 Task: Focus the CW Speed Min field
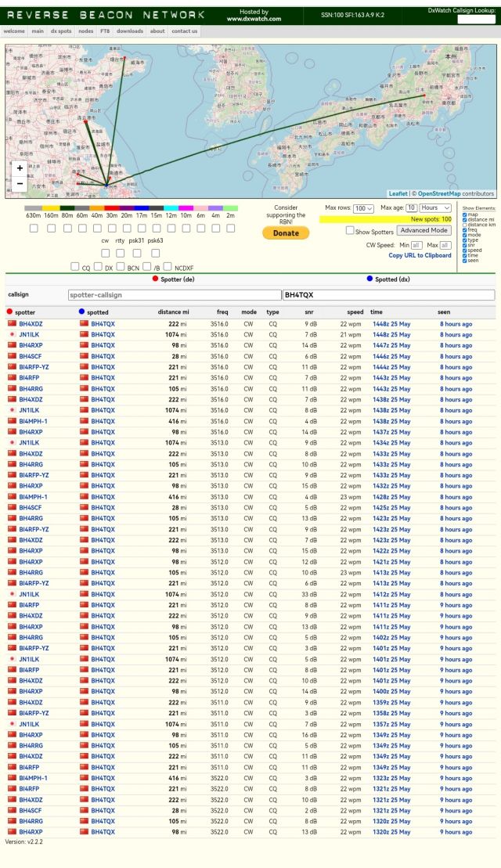coord(416,245)
